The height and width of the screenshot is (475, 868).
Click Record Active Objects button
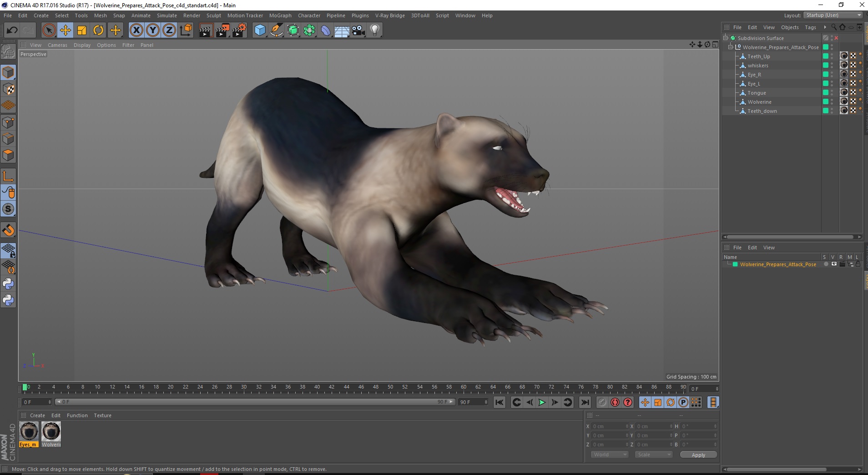click(602, 402)
